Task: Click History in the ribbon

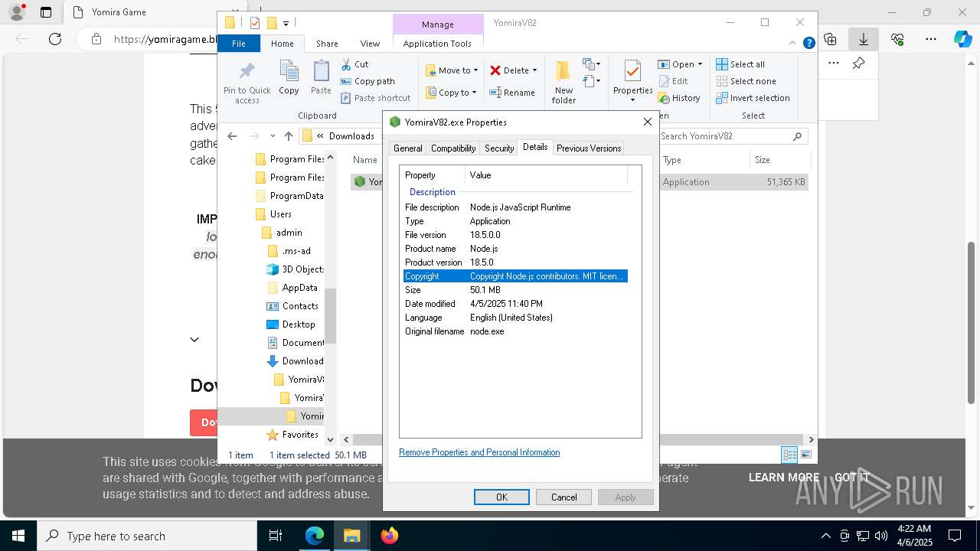Action: [x=679, y=98]
